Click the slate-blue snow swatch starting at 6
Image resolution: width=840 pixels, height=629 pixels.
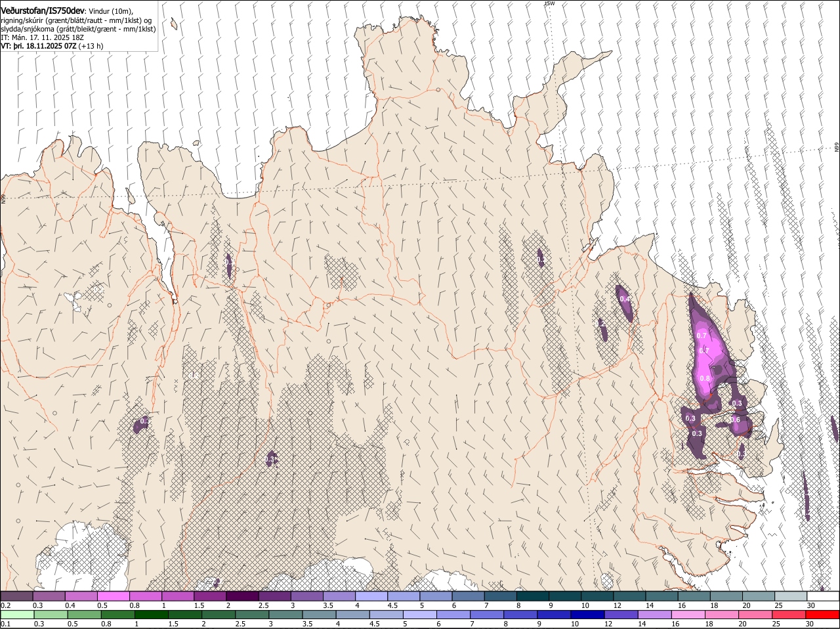coord(468,596)
